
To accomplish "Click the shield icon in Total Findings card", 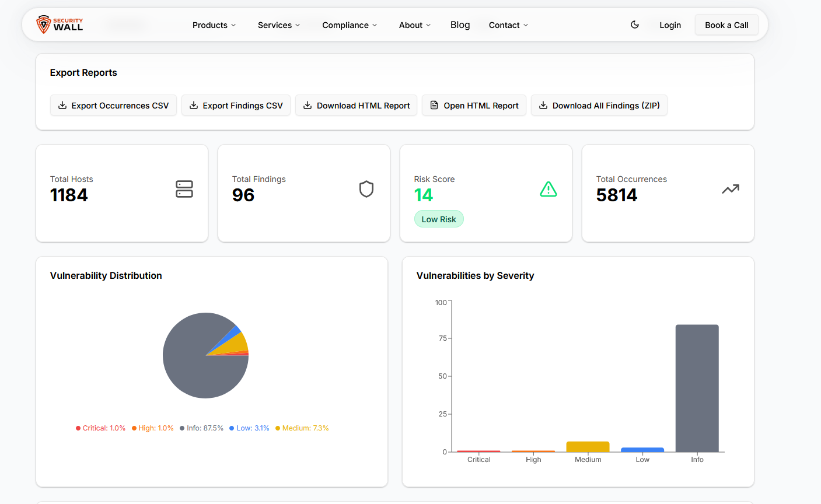I will (366, 189).
